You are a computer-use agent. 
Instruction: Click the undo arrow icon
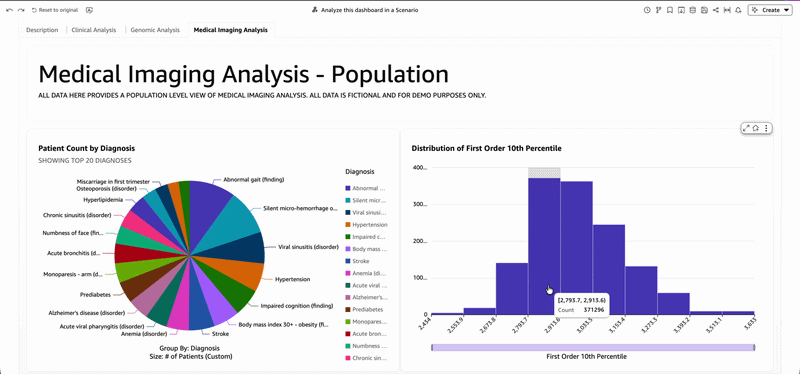pyautogui.click(x=10, y=10)
